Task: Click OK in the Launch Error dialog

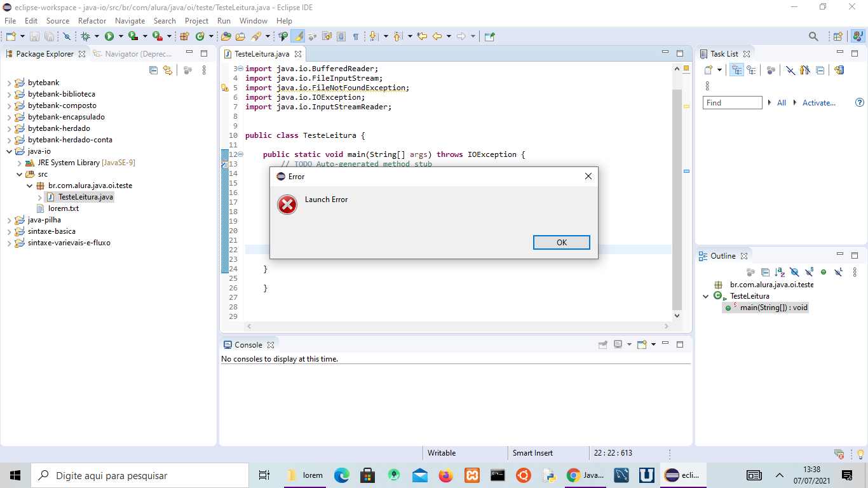Action: point(561,242)
